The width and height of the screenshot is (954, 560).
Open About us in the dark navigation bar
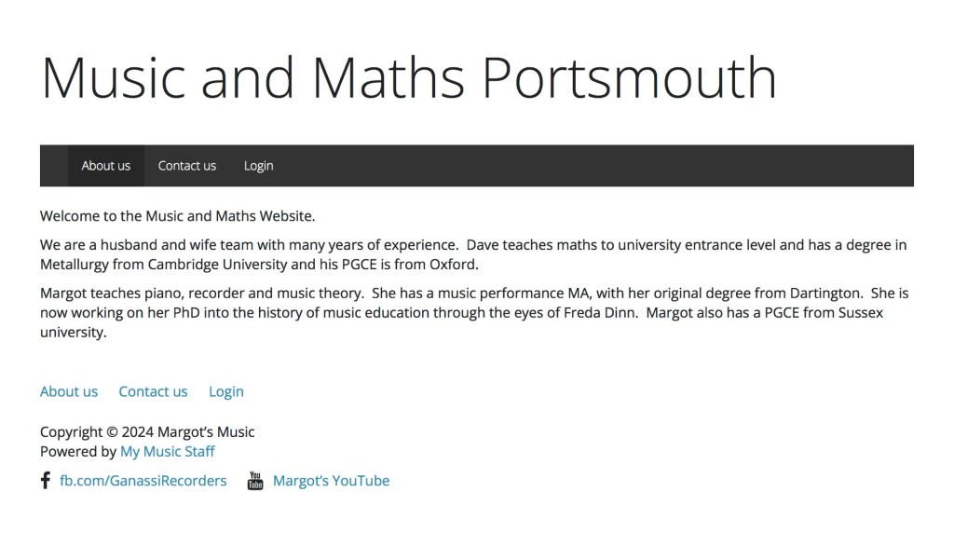click(x=106, y=166)
